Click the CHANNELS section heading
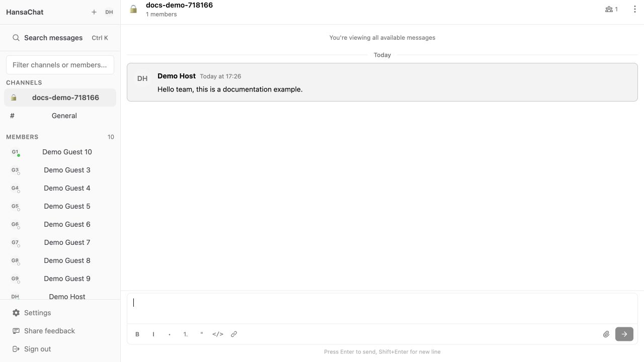The height and width of the screenshot is (362, 644). [x=24, y=82]
